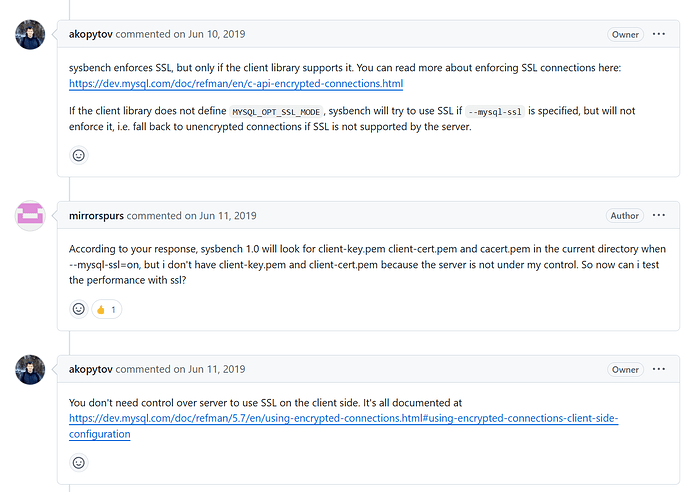The height and width of the screenshot is (492, 690).
Task: Open options menu for Jun 10 comment
Action: click(659, 34)
